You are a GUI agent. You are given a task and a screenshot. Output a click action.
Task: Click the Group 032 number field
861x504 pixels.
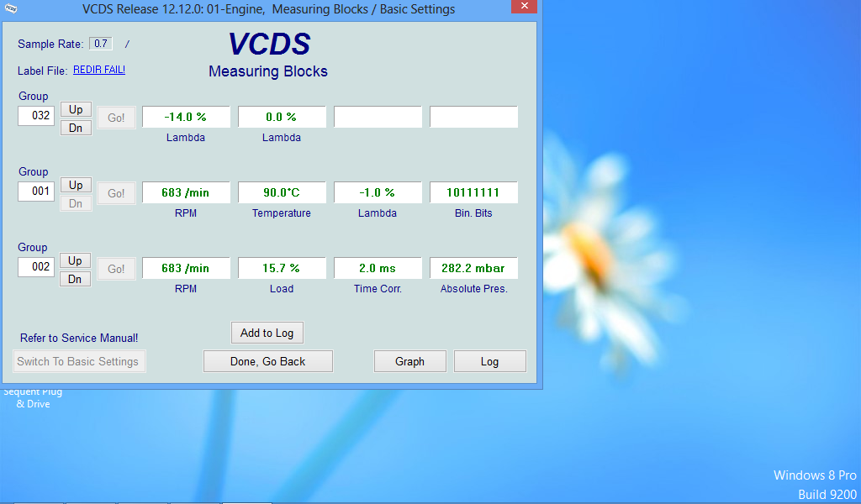tap(36, 116)
